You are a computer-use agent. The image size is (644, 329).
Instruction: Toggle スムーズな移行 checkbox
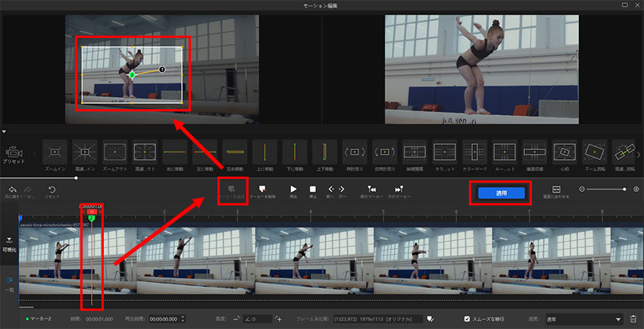click(467, 318)
